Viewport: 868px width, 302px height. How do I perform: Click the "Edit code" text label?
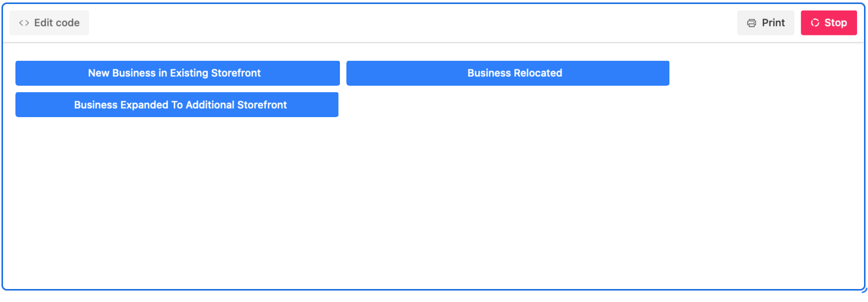click(x=57, y=23)
